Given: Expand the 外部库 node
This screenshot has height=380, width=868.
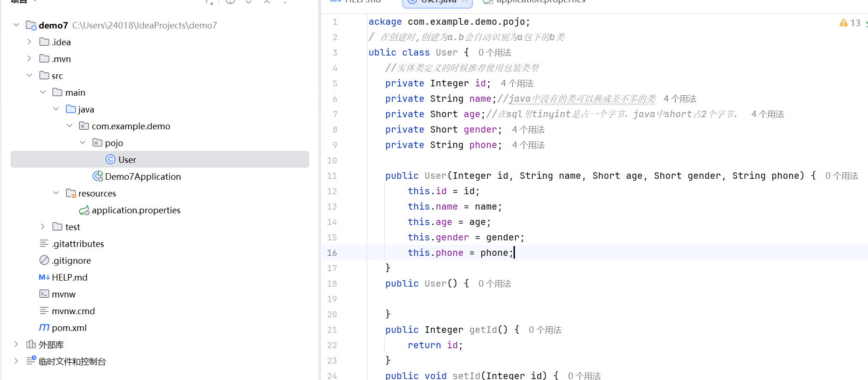Looking at the screenshot, I should (16, 345).
